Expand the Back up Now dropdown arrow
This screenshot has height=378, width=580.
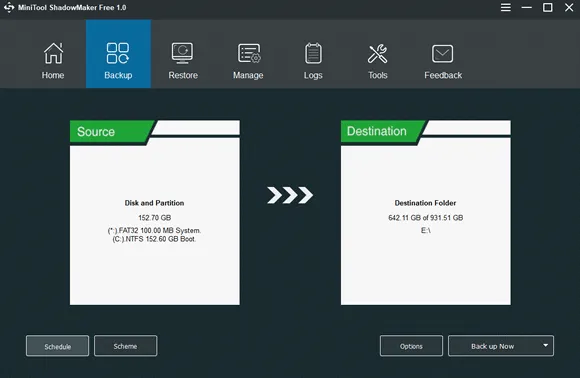[x=546, y=345]
